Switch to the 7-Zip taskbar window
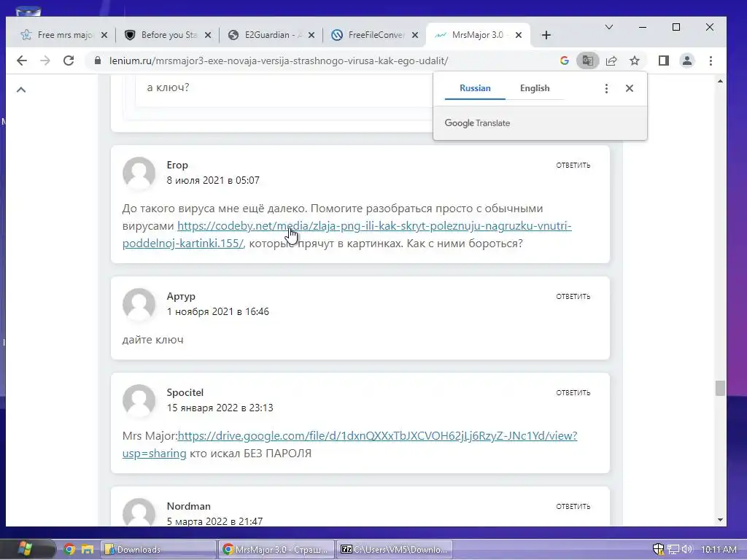The image size is (747, 560). (x=395, y=550)
